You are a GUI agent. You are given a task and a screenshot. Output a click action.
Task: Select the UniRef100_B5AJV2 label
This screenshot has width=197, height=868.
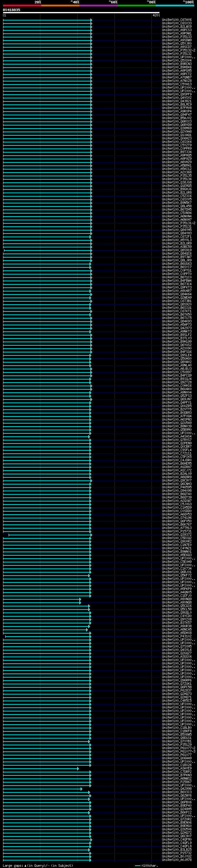click(177, 118)
